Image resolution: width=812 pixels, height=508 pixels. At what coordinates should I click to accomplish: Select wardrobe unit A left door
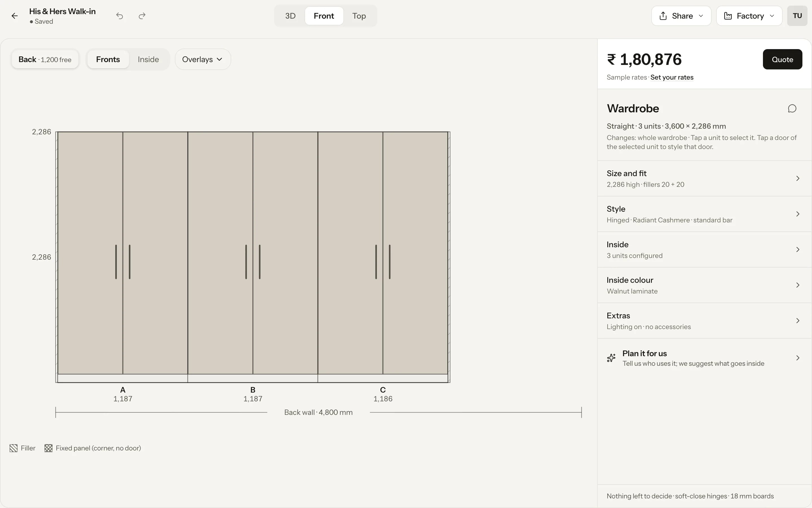[90, 253]
